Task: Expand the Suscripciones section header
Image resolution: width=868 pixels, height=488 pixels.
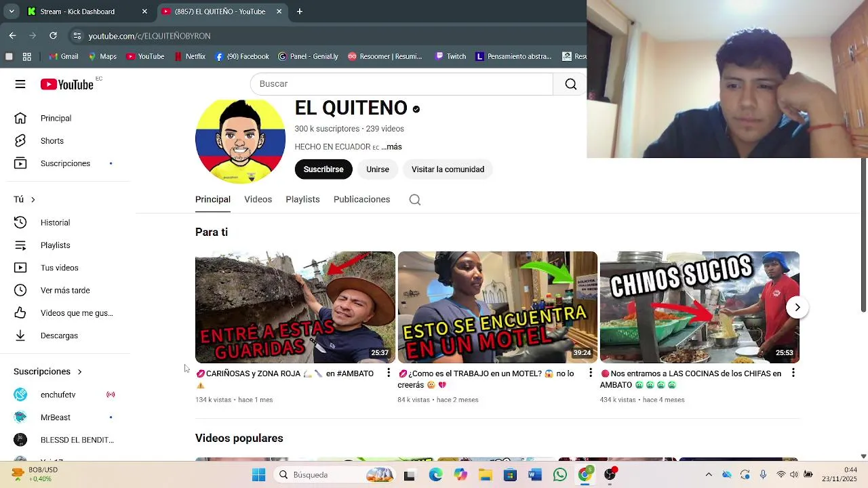Action: click(x=47, y=371)
